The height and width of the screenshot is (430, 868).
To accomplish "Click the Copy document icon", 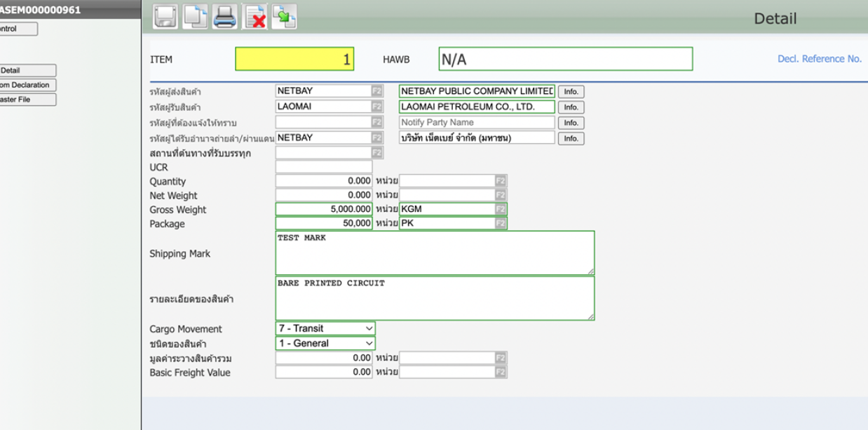I will point(195,17).
